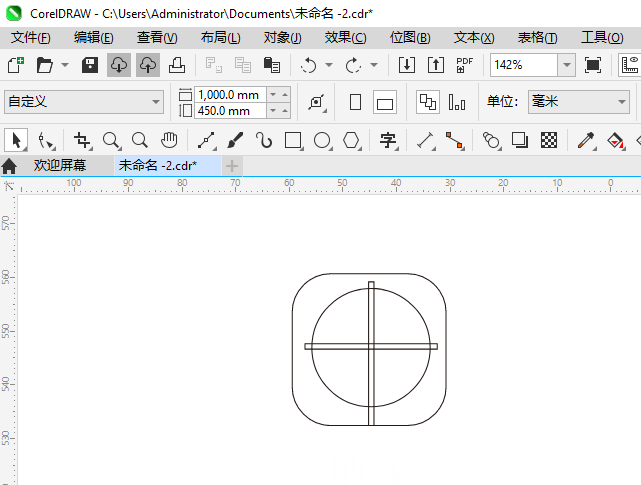This screenshot has width=641, height=485.
Task: Select portrait page orientation
Action: pyautogui.click(x=355, y=102)
